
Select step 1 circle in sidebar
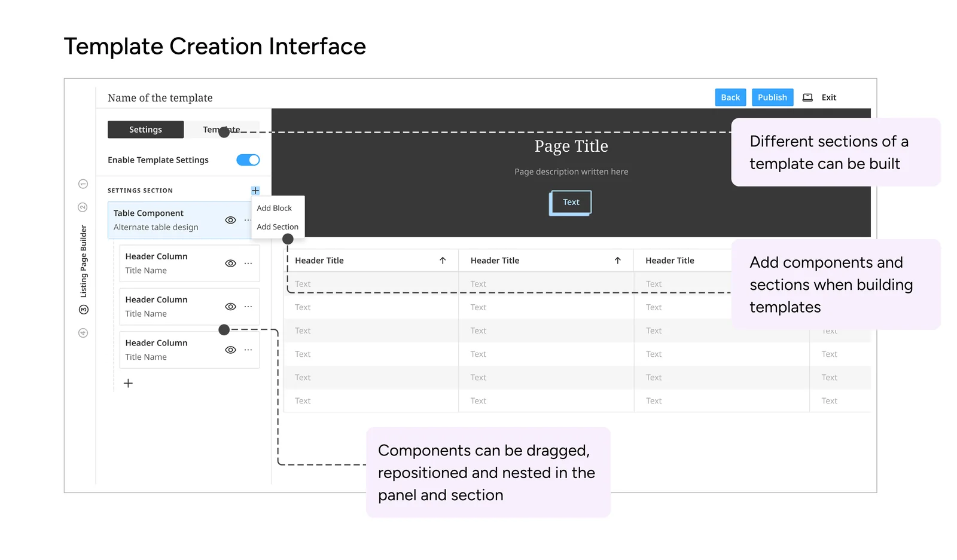pos(83,184)
